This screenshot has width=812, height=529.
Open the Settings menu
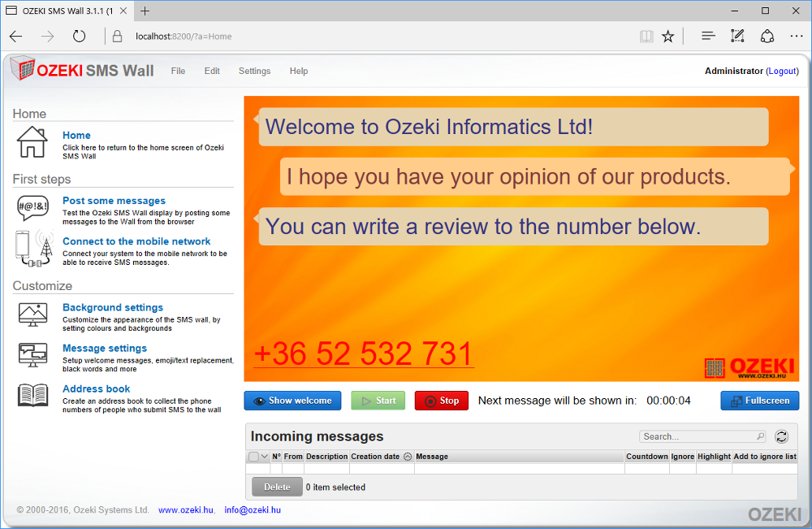(254, 71)
